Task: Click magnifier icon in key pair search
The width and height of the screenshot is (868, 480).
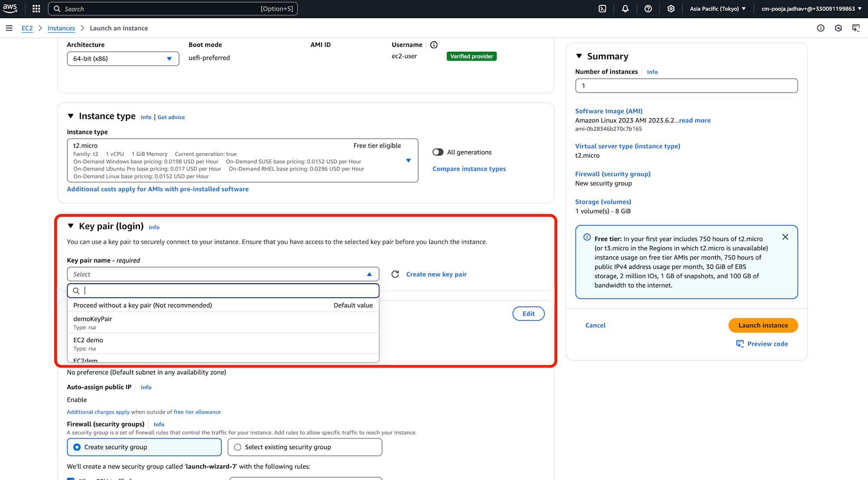Action: click(x=76, y=291)
